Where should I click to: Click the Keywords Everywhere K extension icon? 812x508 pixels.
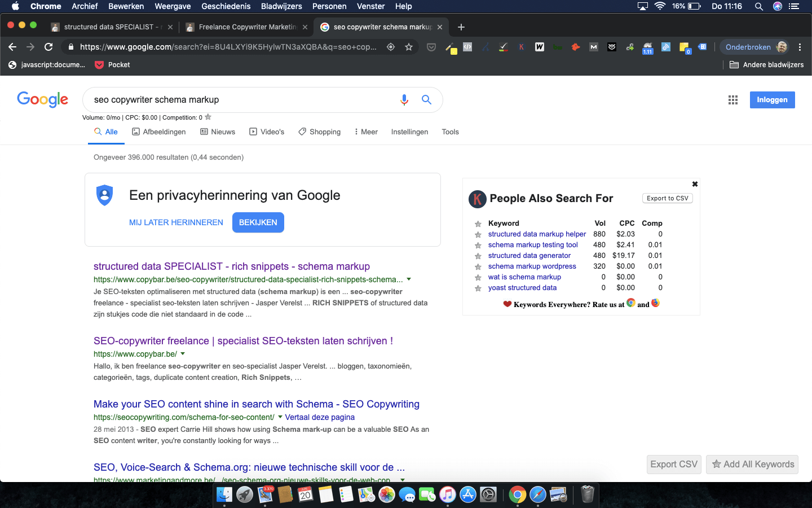[x=522, y=47]
